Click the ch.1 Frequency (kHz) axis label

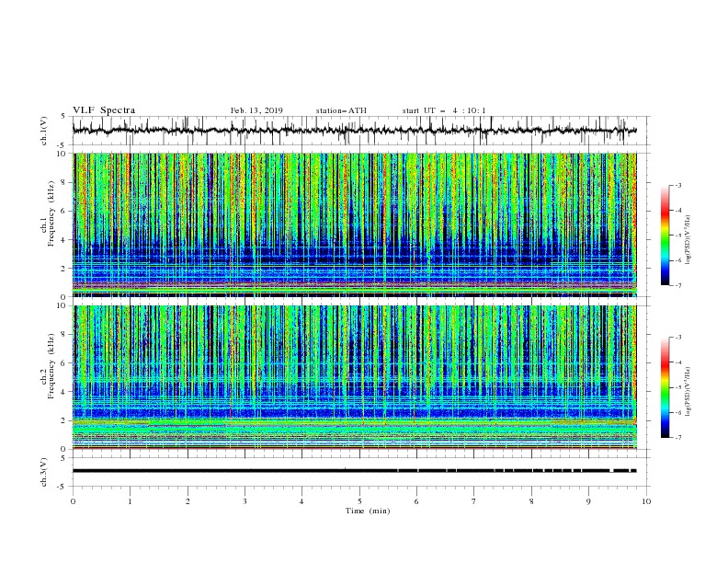point(47,213)
